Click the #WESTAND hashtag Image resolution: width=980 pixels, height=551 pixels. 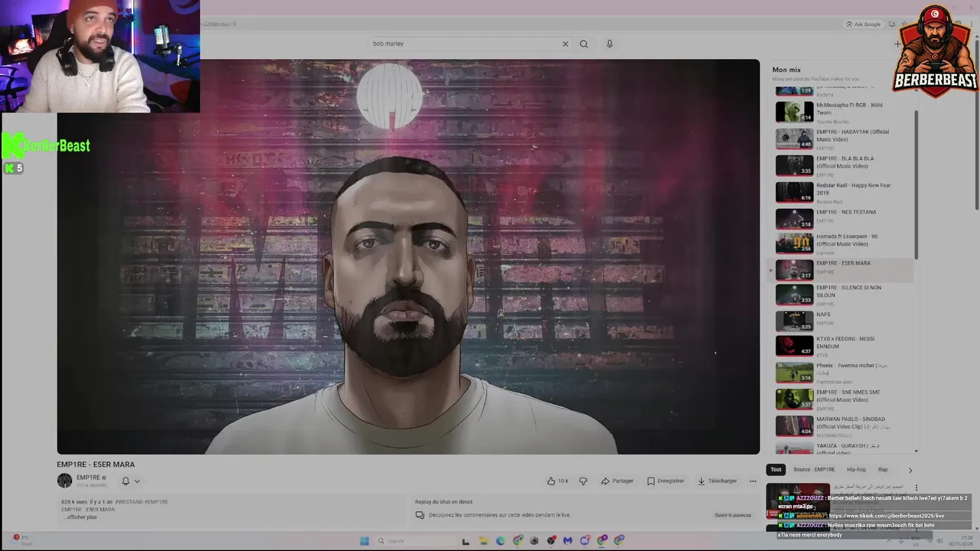pos(129,502)
